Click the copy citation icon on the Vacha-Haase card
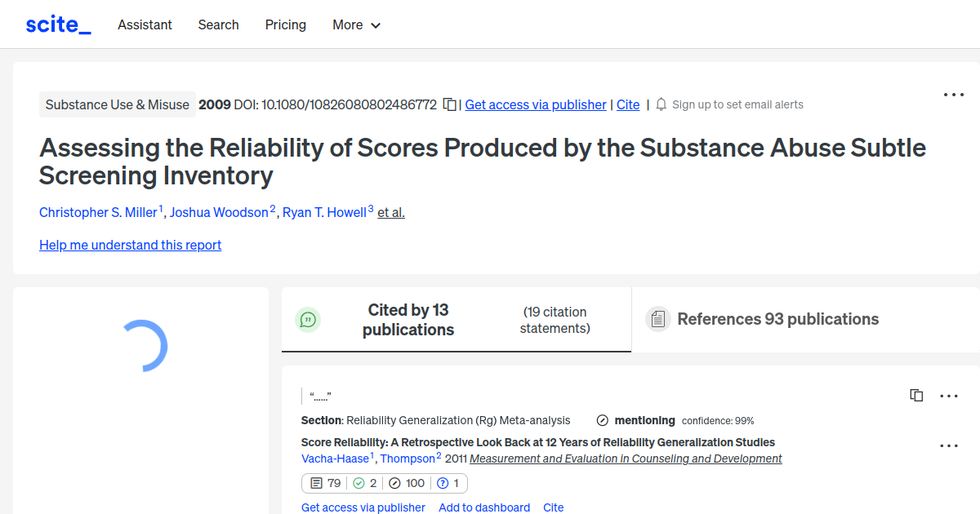 click(x=916, y=395)
